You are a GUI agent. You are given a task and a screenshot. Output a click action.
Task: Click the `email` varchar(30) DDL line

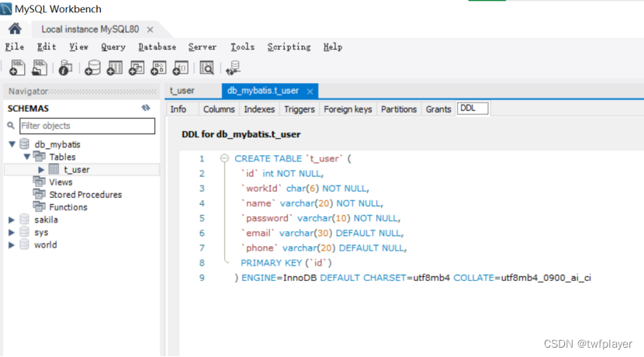(x=323, y=233)
